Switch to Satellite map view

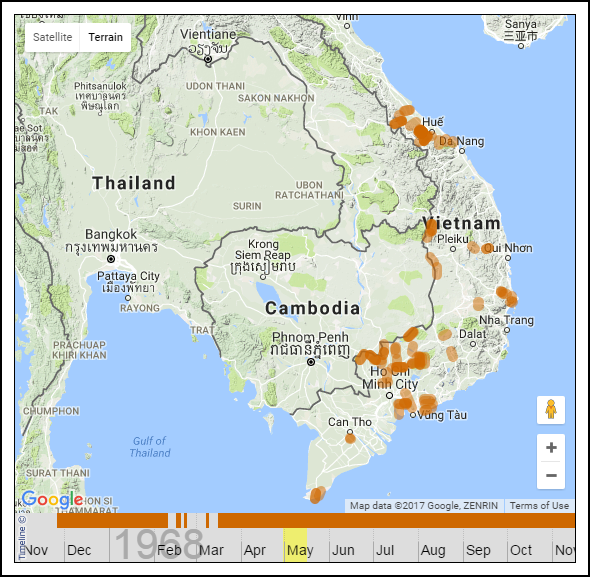click(52, 37)
